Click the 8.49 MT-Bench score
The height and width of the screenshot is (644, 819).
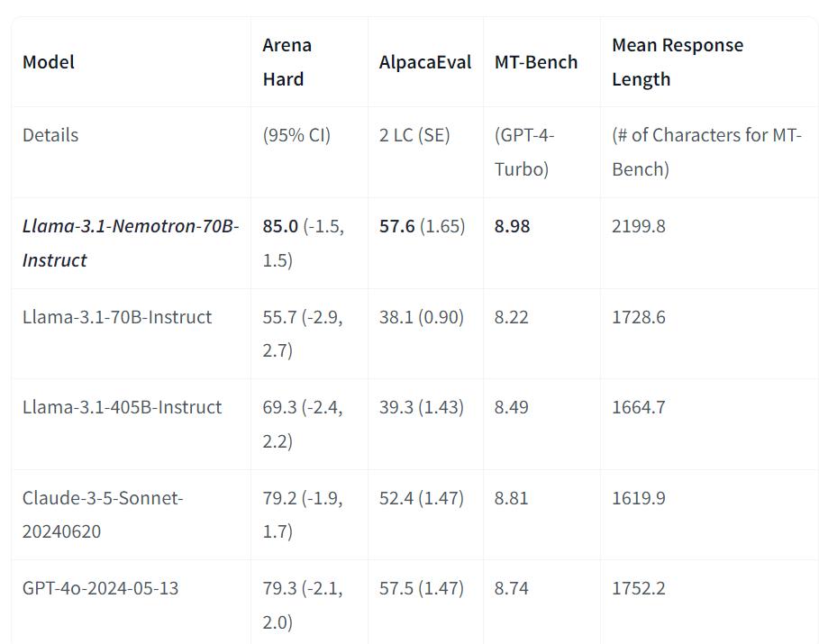coord(511,407)
